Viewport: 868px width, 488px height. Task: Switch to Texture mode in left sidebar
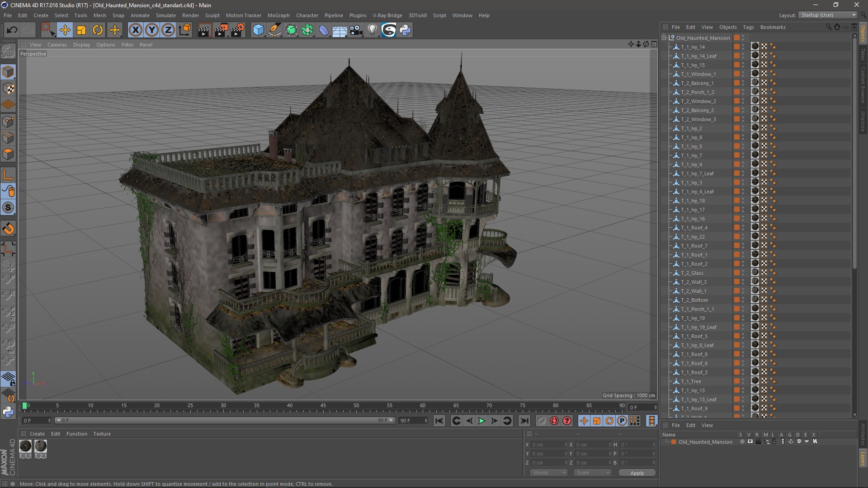8,89
